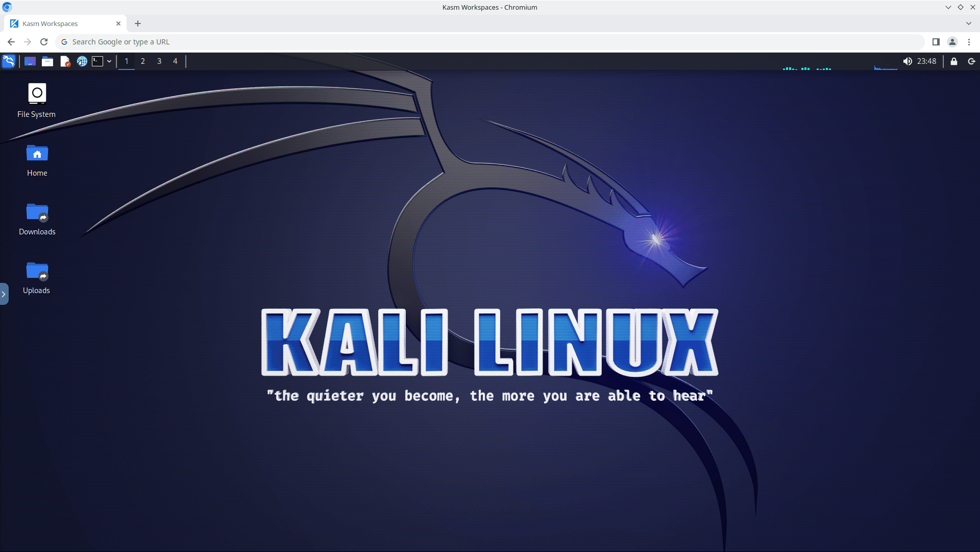
Task: Select the File System desktop icon
Action: 37,101
